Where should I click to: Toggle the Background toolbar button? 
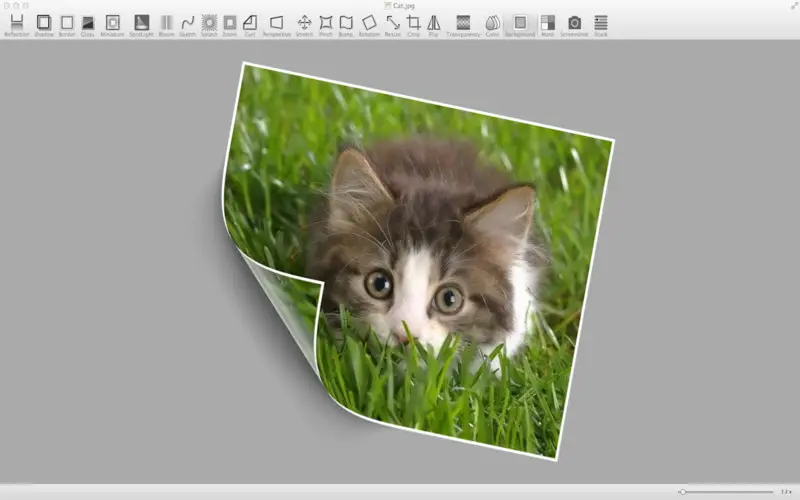pos(520,26)
